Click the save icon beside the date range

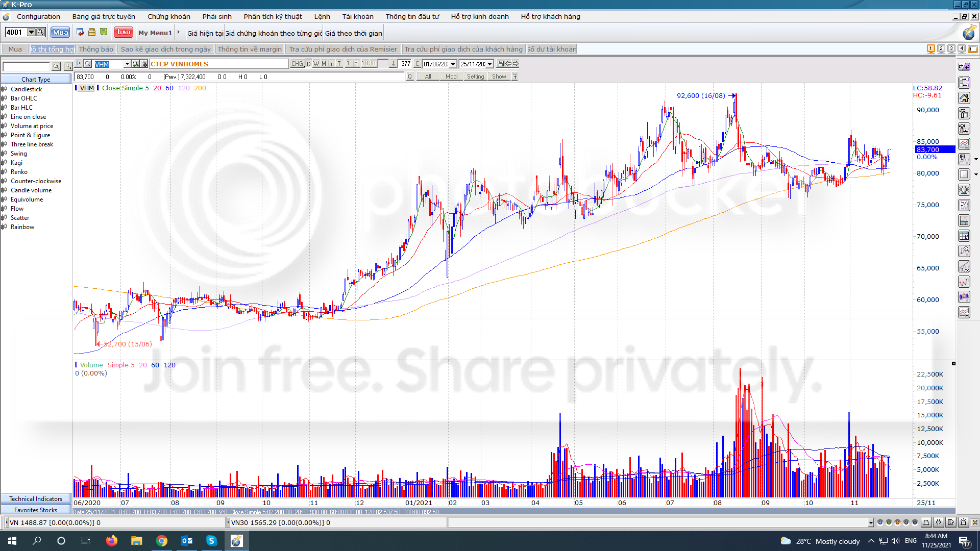coord(500,64)
